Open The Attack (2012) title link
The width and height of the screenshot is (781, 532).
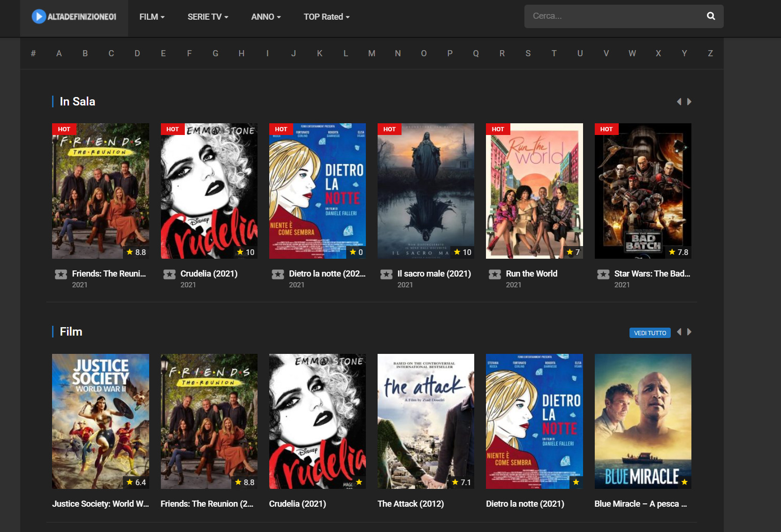coord(410,504)
